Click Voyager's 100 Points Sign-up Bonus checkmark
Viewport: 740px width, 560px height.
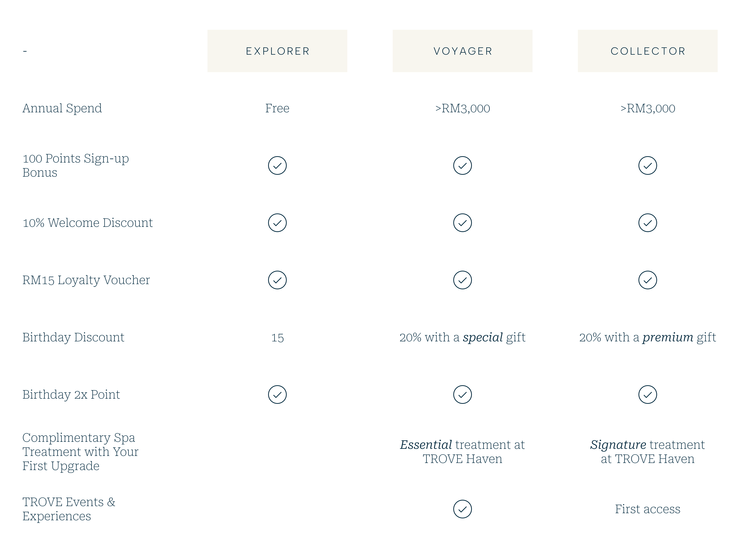pyautogui.click(x=462, y=165)
